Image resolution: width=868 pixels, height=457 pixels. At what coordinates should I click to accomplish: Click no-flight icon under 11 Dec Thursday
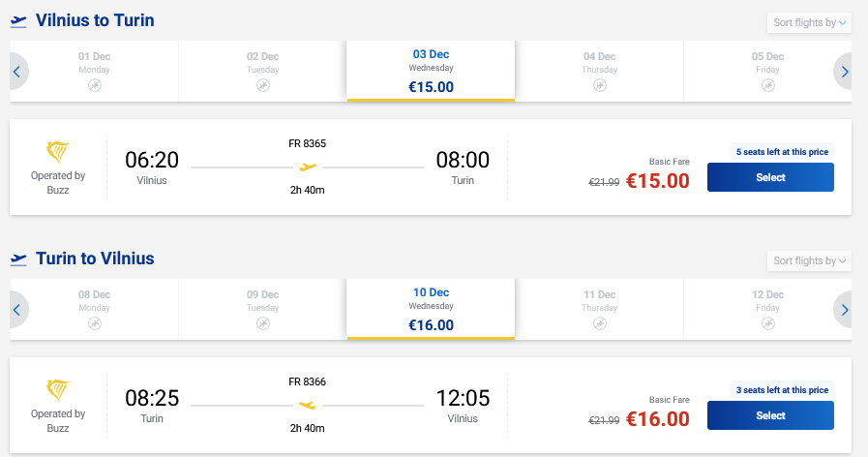click(600, 323)
